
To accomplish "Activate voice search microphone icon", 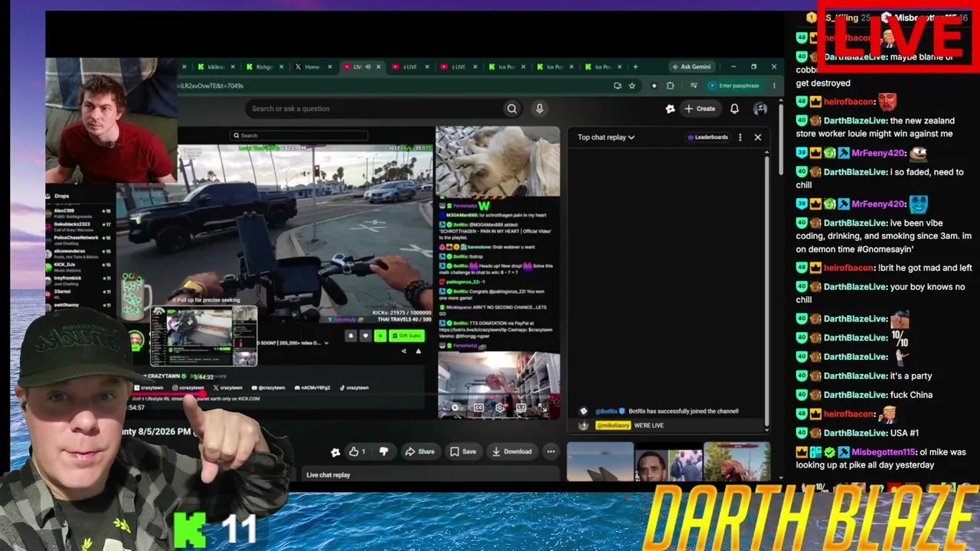I will (x=539, y=109).
